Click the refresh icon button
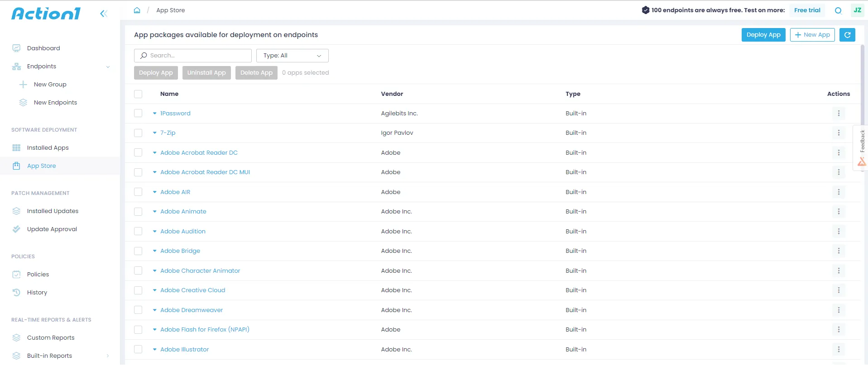The width and height of the screenshot is (868, 365). [847, 35]
